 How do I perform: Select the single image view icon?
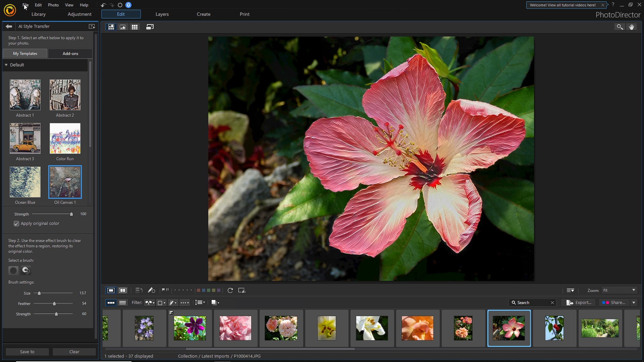pyautogui.click(x=122, y=26)
